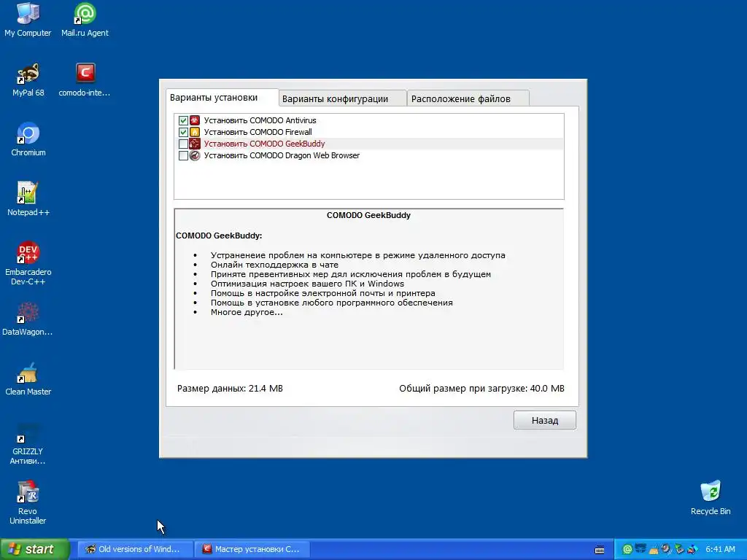Click the dark blue tray icon

[640, 550]
